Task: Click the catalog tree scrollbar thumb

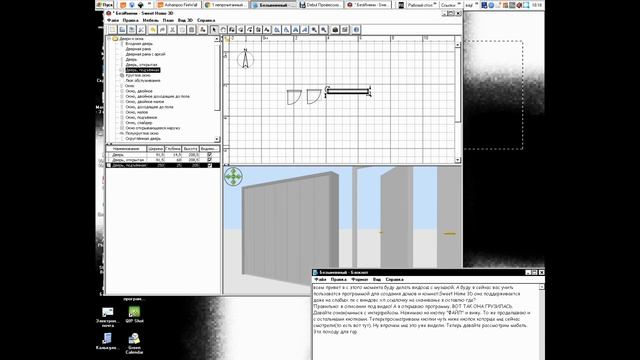Action: point(217,78)
